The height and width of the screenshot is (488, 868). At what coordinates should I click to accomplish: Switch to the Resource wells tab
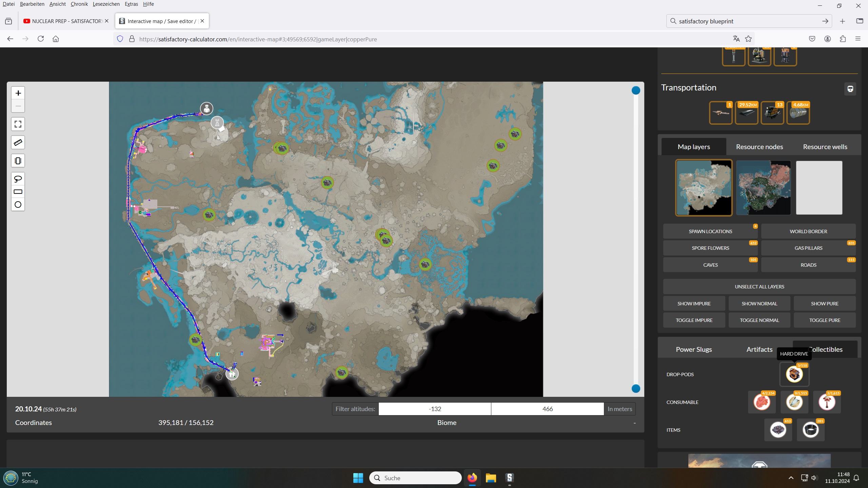825,147
